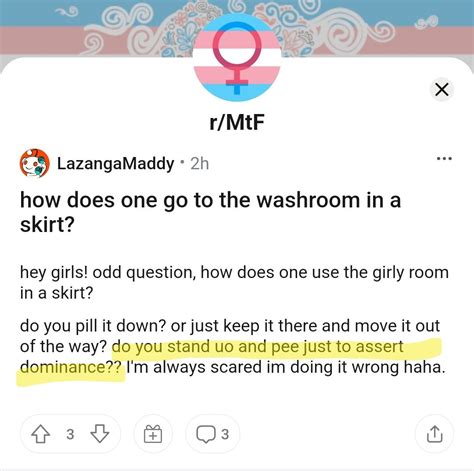474x471 pixels.
Task: Downvote the washroom skirt post
Action: click(100, 434)
